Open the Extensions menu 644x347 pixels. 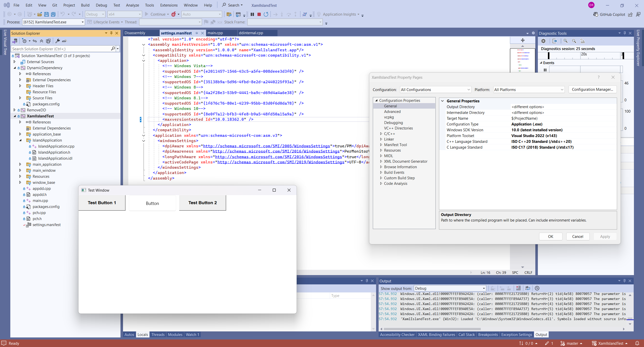point(169,5)
